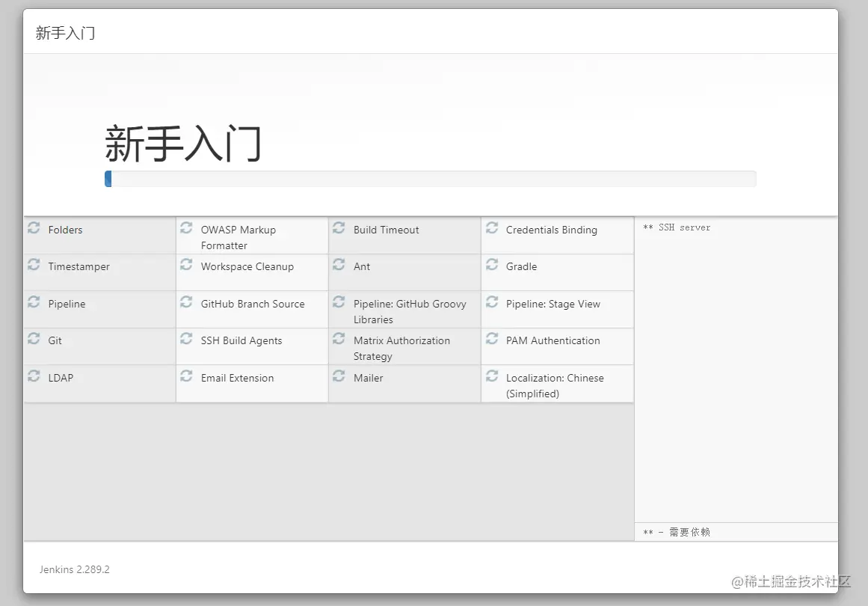868x606 pixels.
Task: Click the sync icon beside PAM Authentication
Action: pyautogui.click(x=492, y=338)
